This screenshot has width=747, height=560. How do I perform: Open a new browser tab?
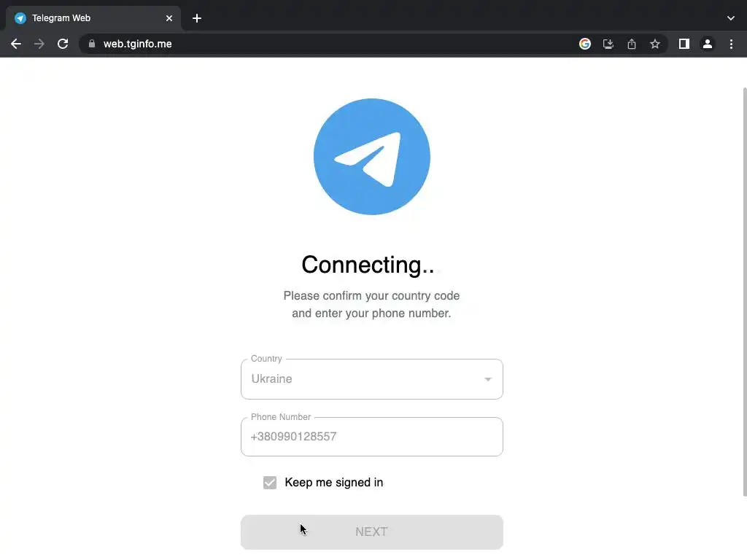coord(197,18)
